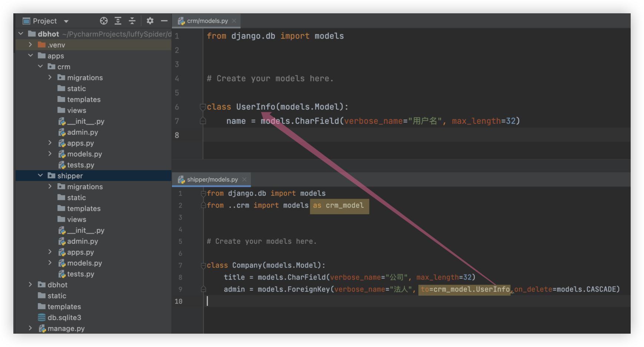The width and height of the screenshot is (644, 347).
Task: Click the locate target (Select Opened File) icon
Action: [104, 21]
